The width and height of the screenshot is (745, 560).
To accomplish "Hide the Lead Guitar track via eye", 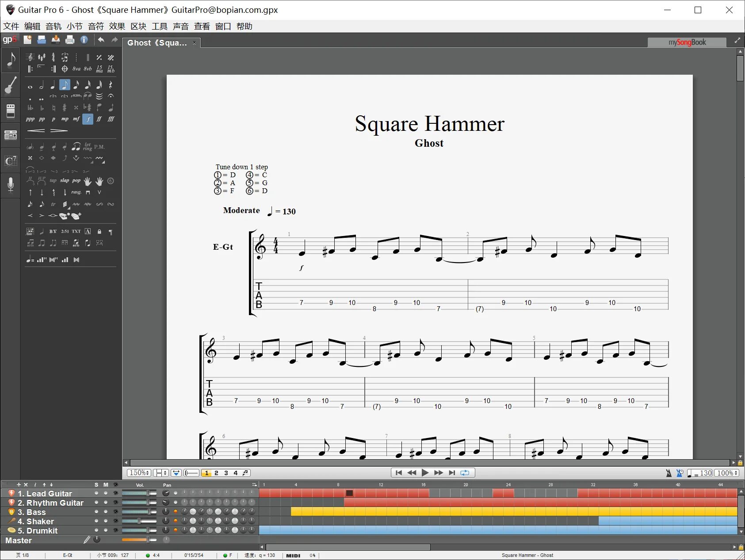I will pyautogui.click(x=116, y=493).
